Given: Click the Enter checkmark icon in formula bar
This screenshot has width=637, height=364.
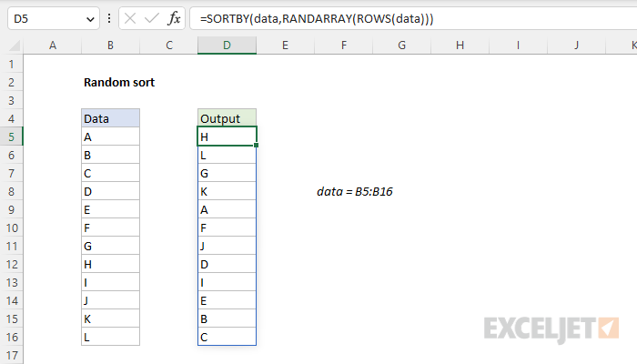Looking at the screenshot, I should click(x=152, y=19).
